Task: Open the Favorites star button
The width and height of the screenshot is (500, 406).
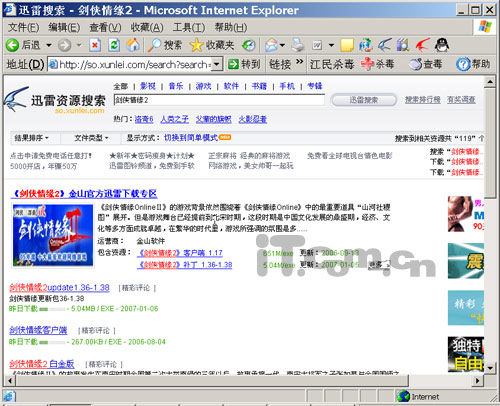Action: [212, 45]
